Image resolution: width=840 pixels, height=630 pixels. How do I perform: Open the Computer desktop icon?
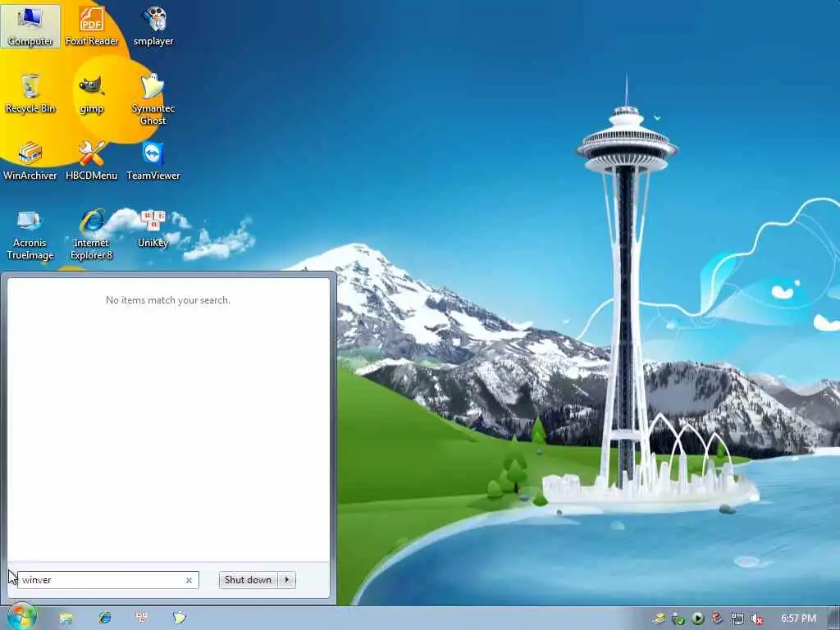[30, 25]
